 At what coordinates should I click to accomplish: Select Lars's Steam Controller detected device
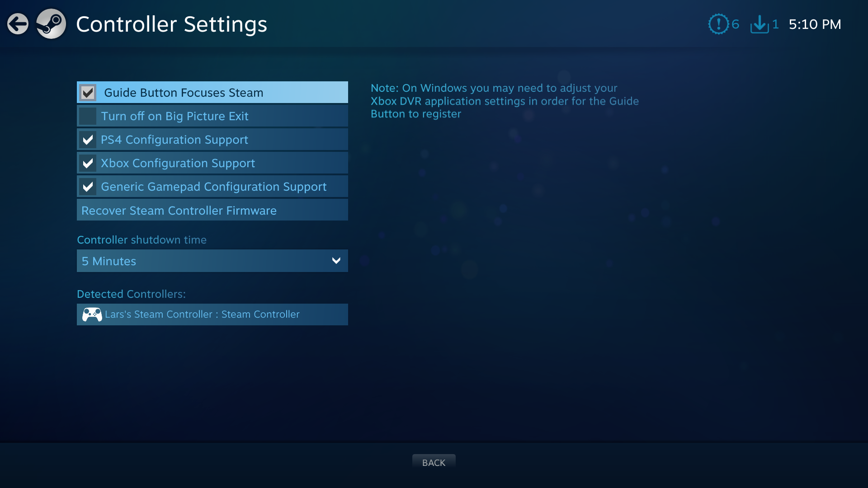[x=212, y=314]
